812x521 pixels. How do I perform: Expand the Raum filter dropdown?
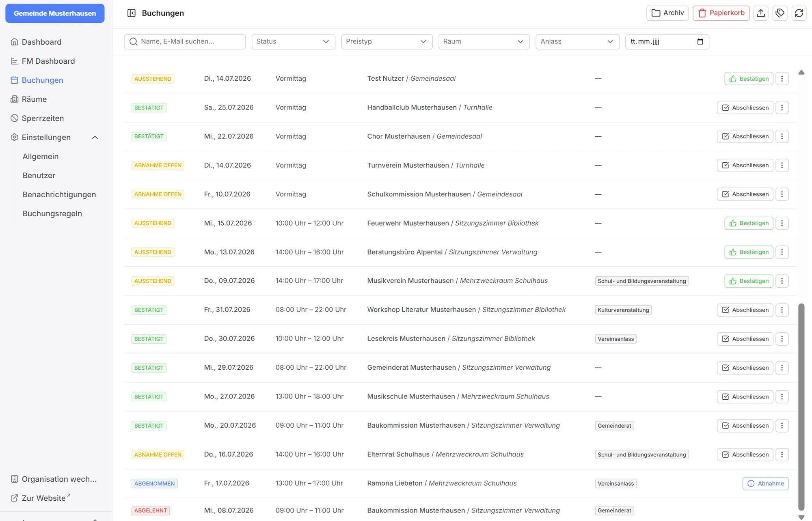[x=484, y=41]
